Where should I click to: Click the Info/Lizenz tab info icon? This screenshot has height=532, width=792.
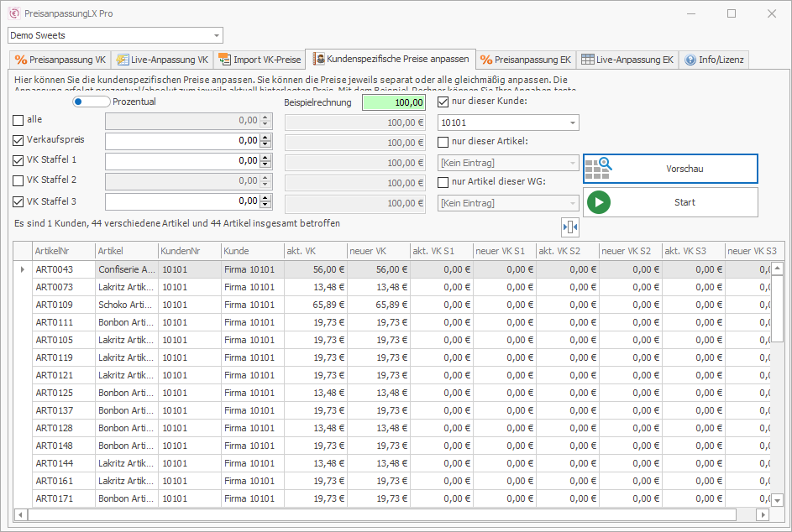point(690,60)
